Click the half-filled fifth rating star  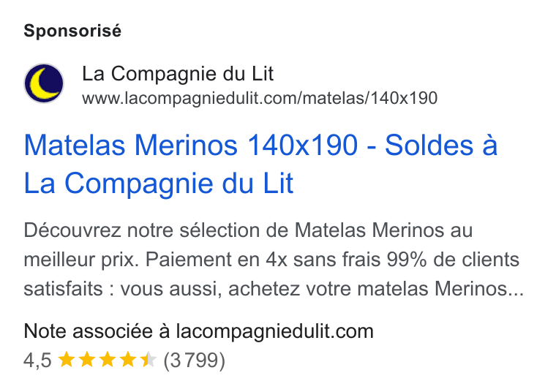(x=148, y=360)
